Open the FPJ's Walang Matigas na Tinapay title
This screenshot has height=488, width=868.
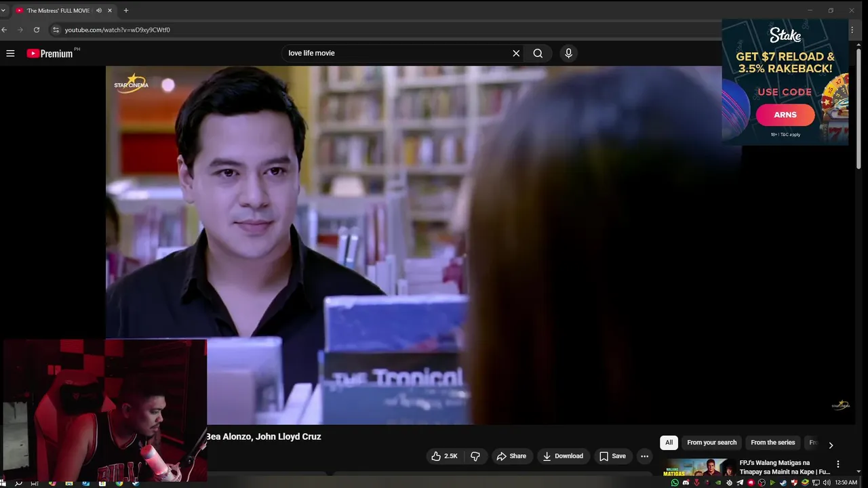coord(785,467)
